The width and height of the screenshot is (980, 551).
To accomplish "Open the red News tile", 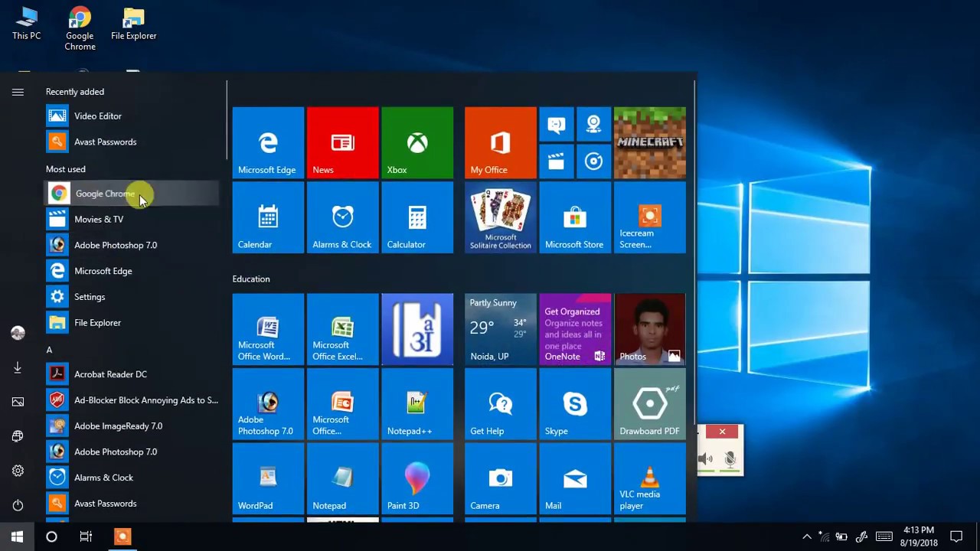I will point(342,143).
